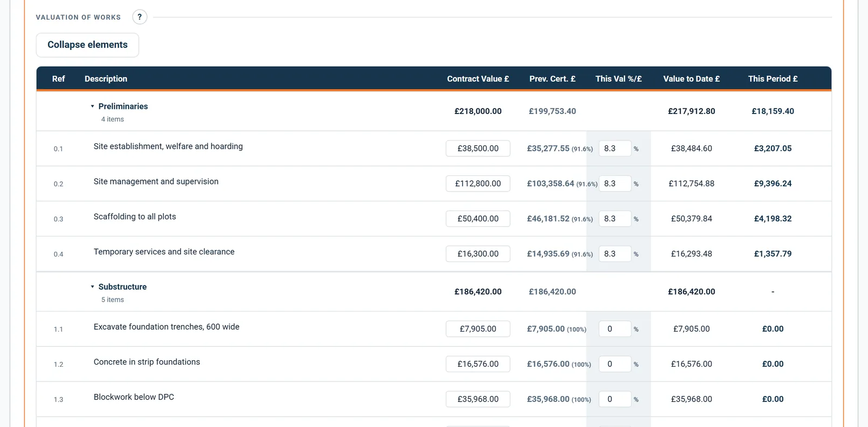
Task: Select This Period value £3,207.05
Action: 773,148
